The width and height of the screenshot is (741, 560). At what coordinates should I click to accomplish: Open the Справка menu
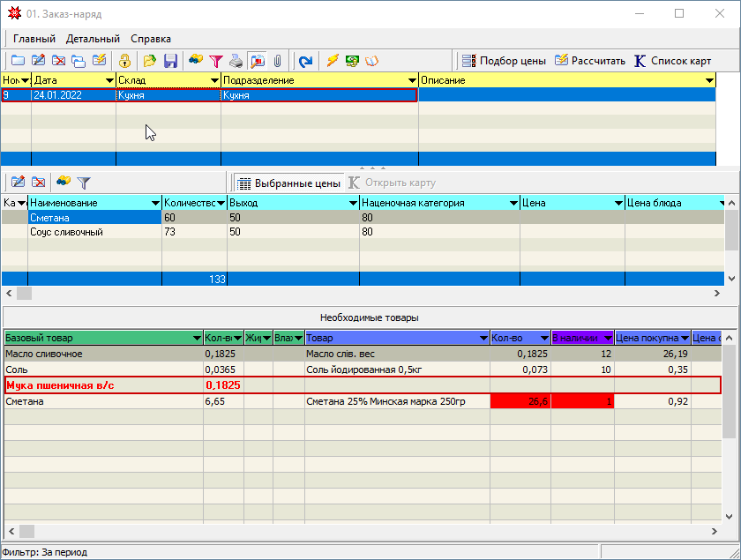pyautogui.click(x=151, y=39)
